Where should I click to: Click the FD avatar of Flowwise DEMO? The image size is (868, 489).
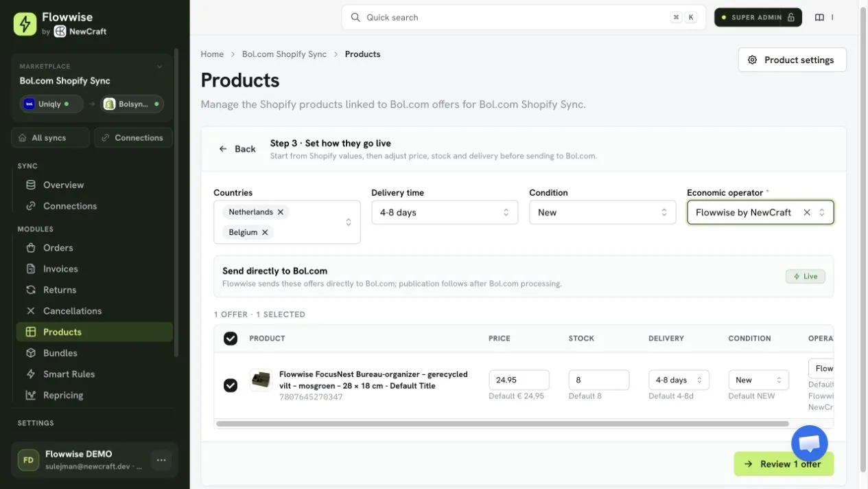click(x=28, y=460)
